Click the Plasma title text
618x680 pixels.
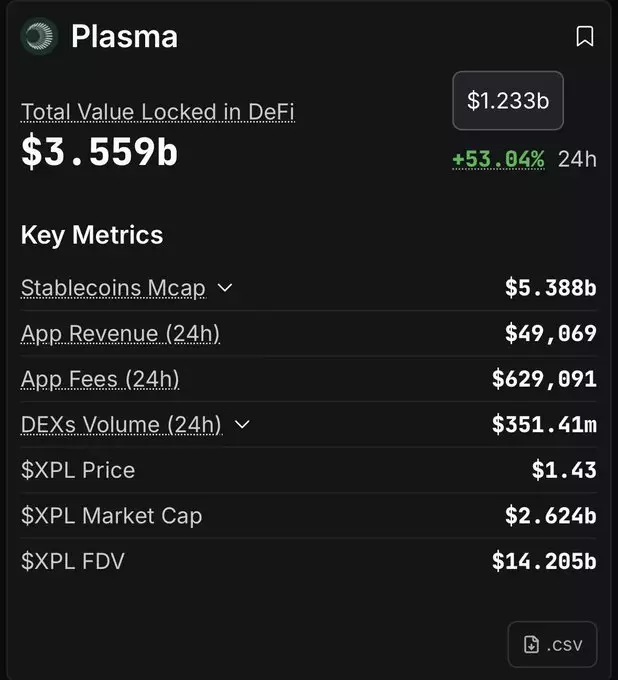pyautogui.click(x=124, y=37)
